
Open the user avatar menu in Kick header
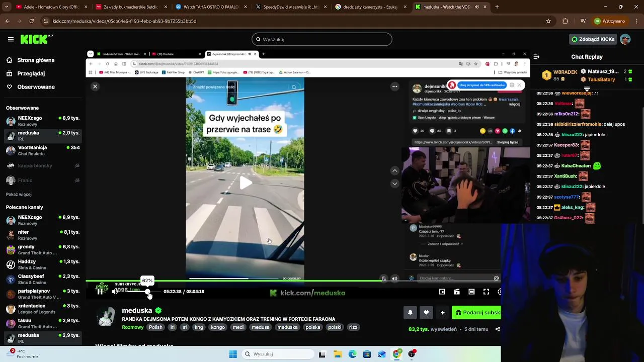click(625, 39)
